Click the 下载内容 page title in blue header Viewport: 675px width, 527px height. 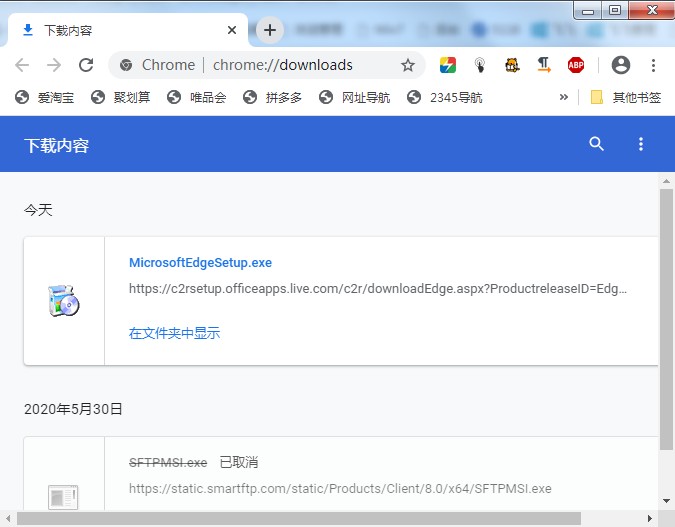click(56, 146)
